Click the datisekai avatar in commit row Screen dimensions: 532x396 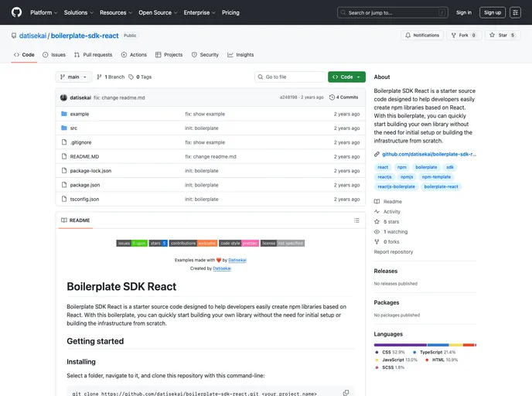click(x=63, y=97)
